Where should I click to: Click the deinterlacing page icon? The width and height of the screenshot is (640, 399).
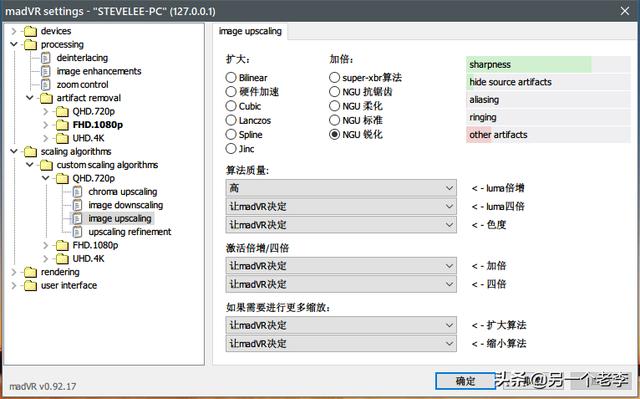pyautogui.click(x=46, y=58)
